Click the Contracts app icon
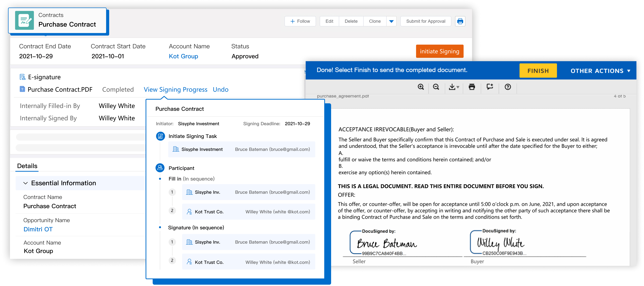The image size is (644, 286). [24, 20]
